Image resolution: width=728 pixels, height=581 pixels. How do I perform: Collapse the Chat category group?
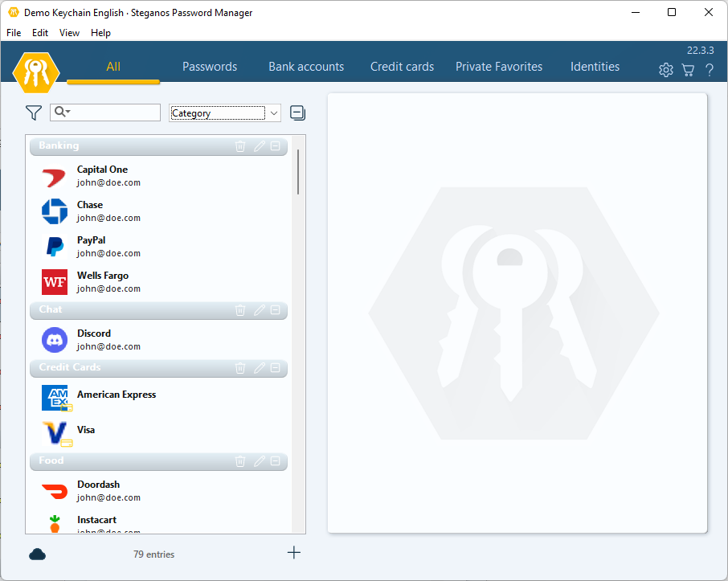coord(276,310)
